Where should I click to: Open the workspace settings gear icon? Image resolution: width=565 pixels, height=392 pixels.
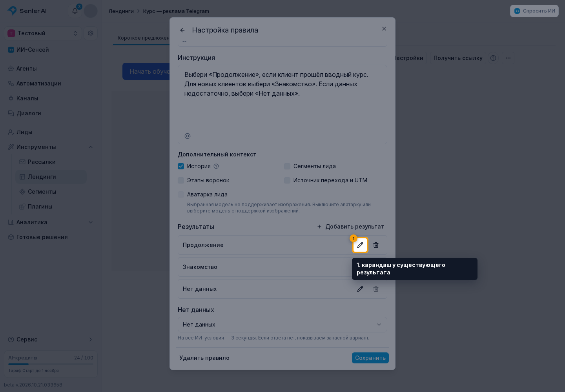91,33
